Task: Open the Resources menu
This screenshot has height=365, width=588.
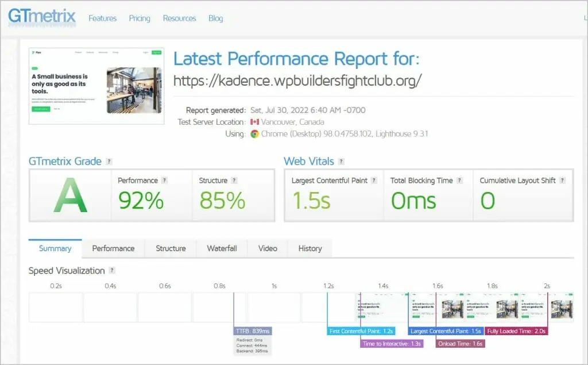Action: 179,18
